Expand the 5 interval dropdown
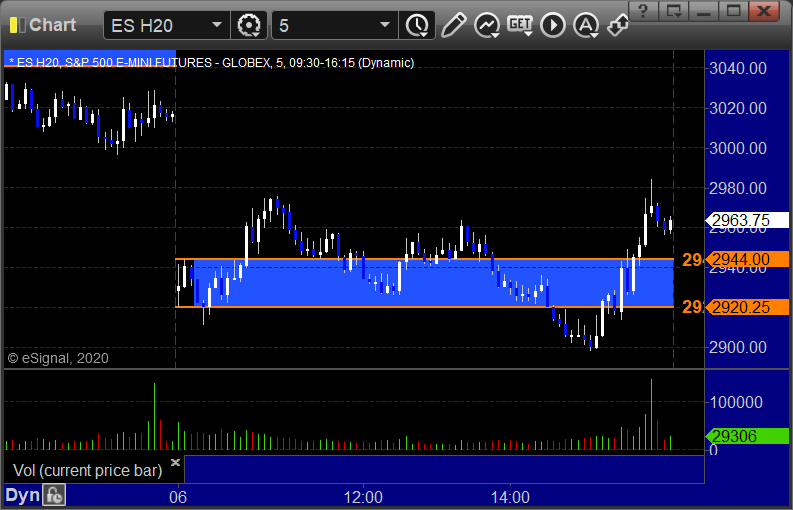The image size is (793, 510). pyautogui.click(x=385, y=25)
